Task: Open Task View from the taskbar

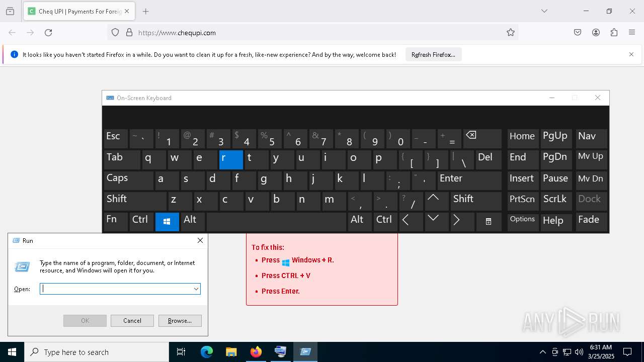Action: tap(181, 352)
